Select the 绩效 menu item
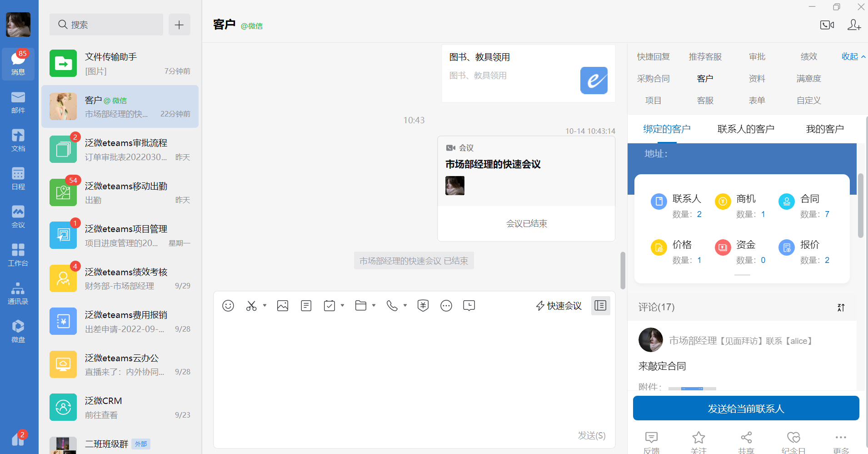This screenshot has height=454, width=868. point(809,56)
